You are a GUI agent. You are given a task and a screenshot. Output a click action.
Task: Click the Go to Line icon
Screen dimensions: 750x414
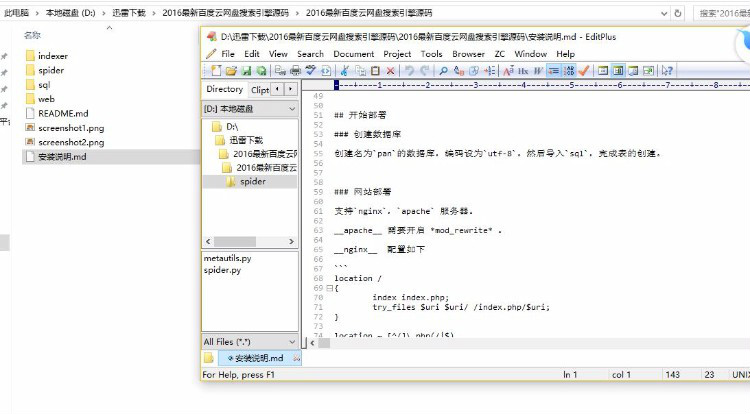pyautogui.click(x=489, y=71)
